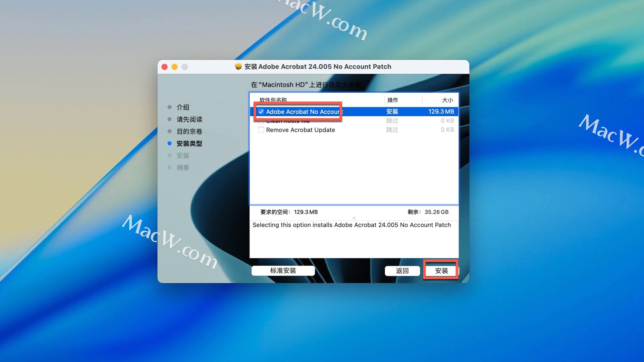Screen dimensions: 644x362
Task: Click 跳过 action in Remove Acrobat Update row
Action: click(x=392, y=130)
